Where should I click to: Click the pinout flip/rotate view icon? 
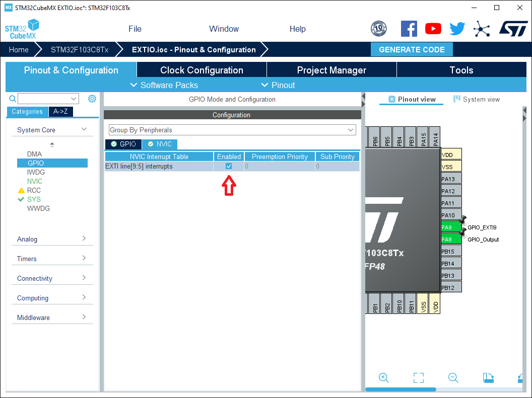point(488,378)
